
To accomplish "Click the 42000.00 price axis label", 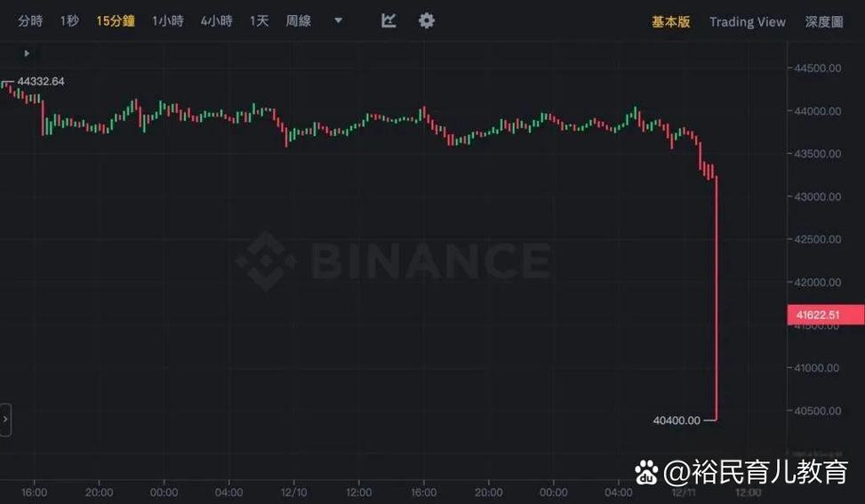I will 818,282.
